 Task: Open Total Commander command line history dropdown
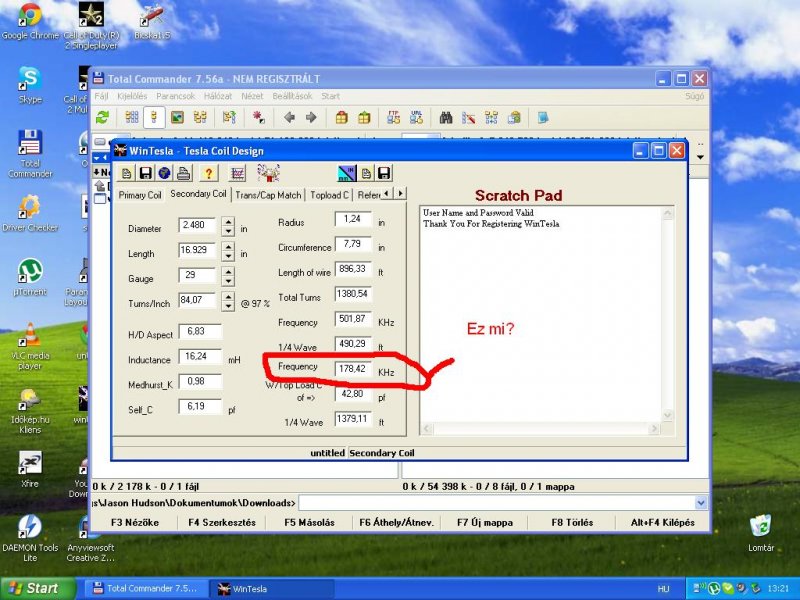pyautogui.click(x=701, y=503)
